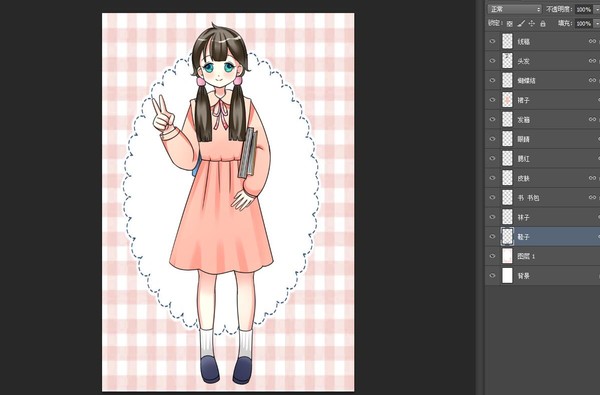Hide the 书 书包 layer
Screen dimensions: 600x395
(x=492, y=198)
